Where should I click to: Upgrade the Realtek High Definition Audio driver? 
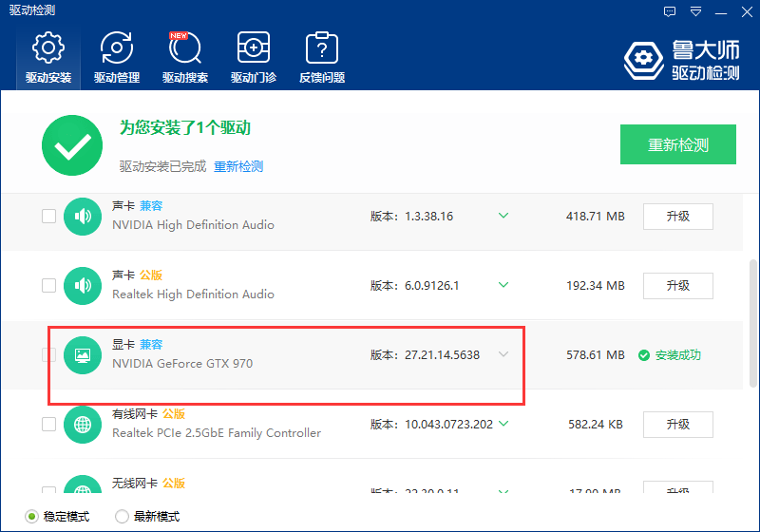(x=678, y=285)
